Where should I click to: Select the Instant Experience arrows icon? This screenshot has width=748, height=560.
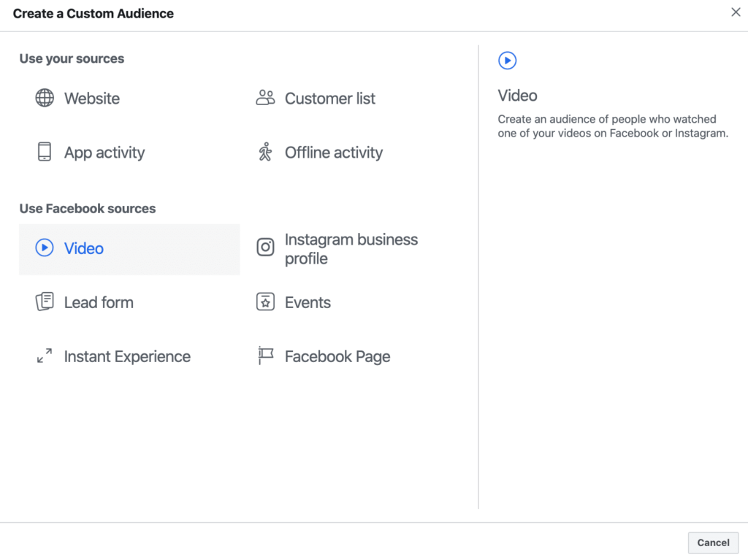[45, 356]
